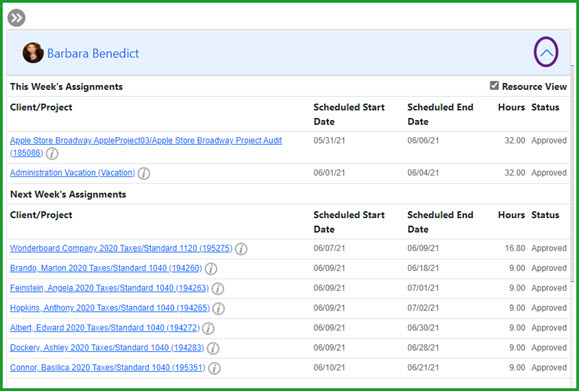Open Apple Store Broadway Project Audit link

pos(146,146)
